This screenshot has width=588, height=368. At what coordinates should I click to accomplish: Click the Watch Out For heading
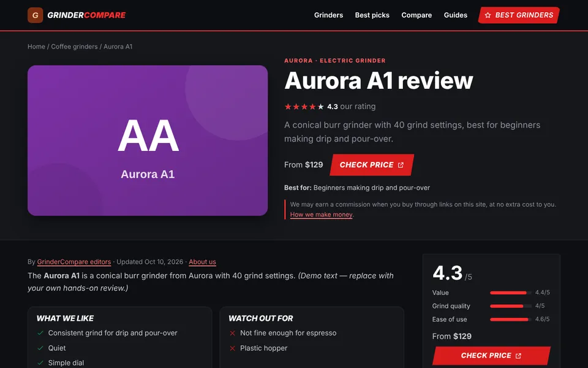(261, 318)
